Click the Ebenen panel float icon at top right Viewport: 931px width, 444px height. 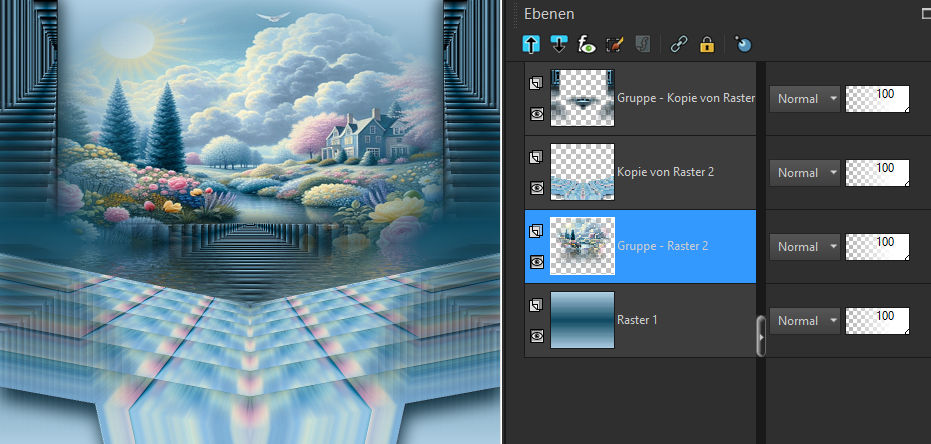[926, 13]
